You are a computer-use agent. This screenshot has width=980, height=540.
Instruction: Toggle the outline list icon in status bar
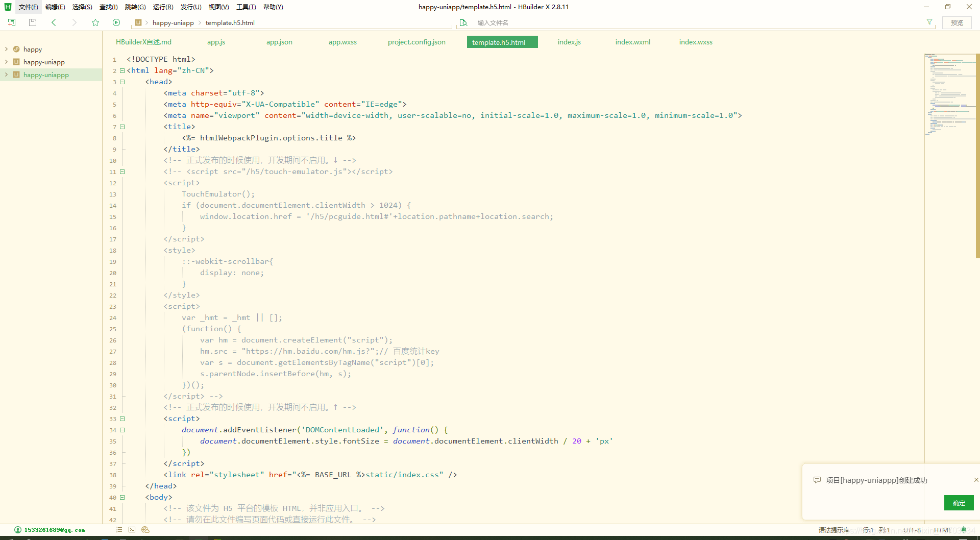pos(119,530)
